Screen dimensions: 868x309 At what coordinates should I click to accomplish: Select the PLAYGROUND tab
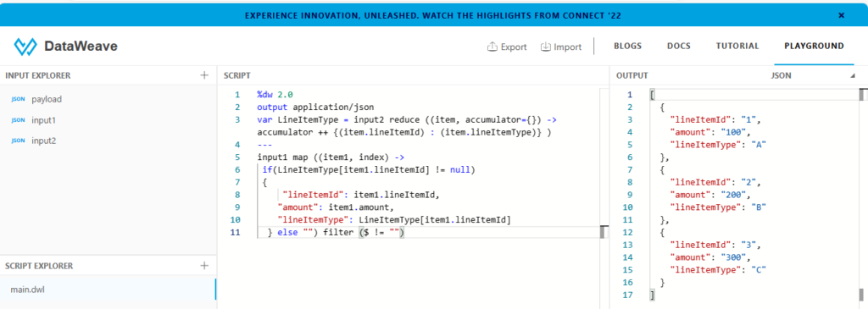(x=814, y=47)
